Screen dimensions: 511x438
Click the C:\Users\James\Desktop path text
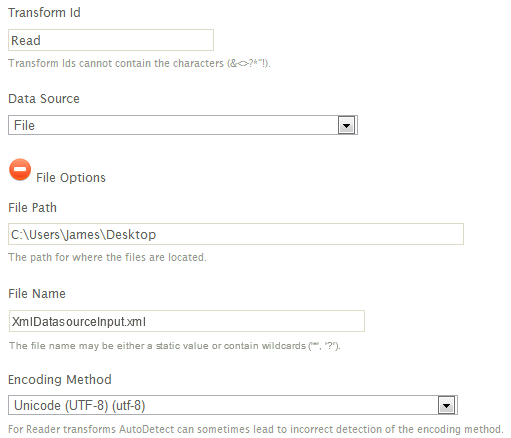click(83, 235)
